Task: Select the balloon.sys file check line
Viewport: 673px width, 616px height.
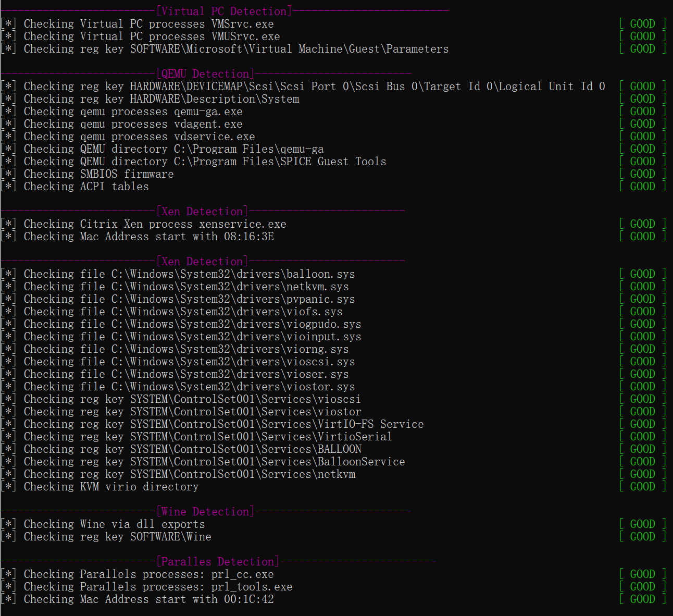Action: pyautogui.click(x=178, y=274)
